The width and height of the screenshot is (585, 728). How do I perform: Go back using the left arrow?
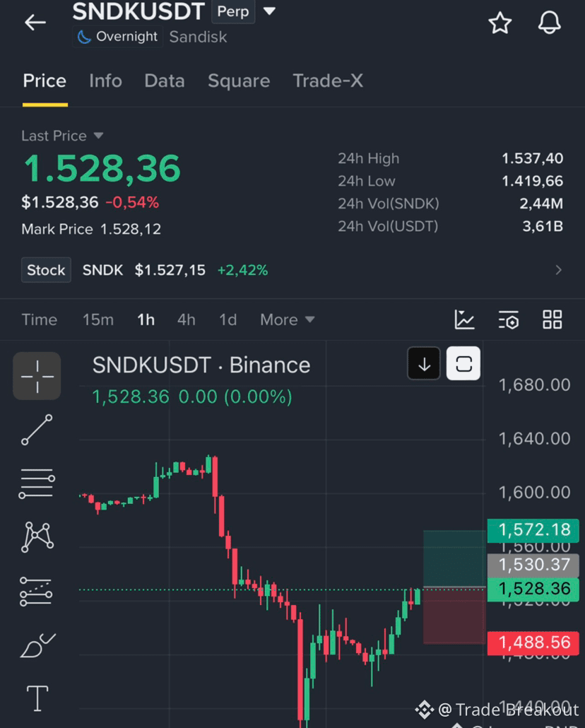pos(35,22)
